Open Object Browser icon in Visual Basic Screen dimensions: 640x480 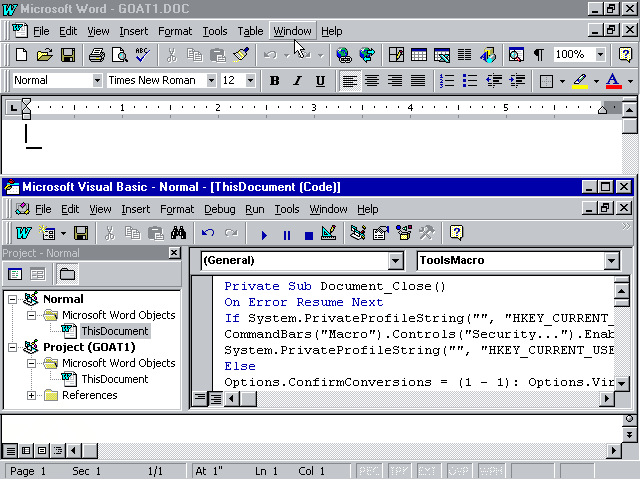[404, 233]
